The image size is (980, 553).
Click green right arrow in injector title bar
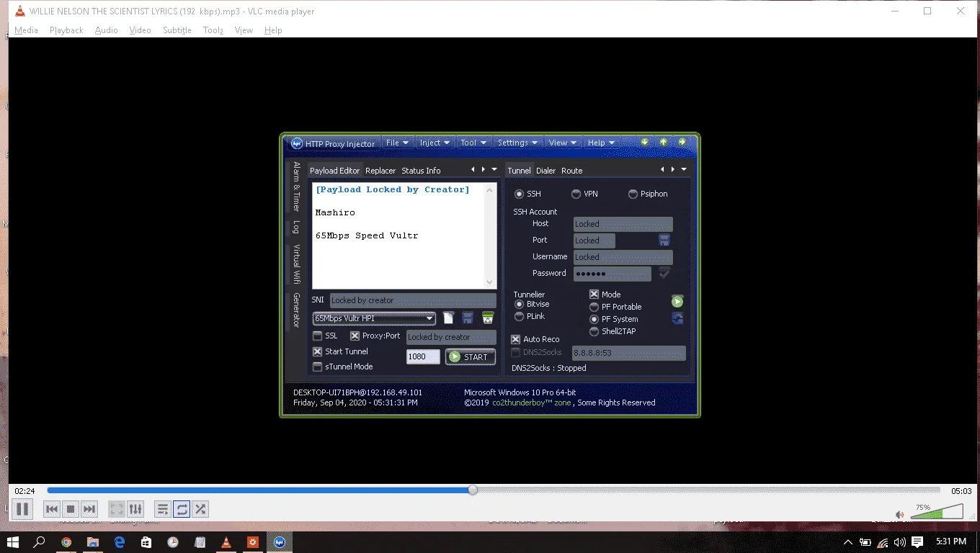682,143
